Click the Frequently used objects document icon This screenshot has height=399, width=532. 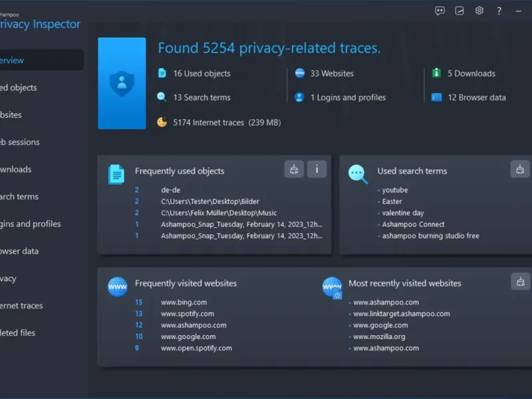(x=116, y=174)
